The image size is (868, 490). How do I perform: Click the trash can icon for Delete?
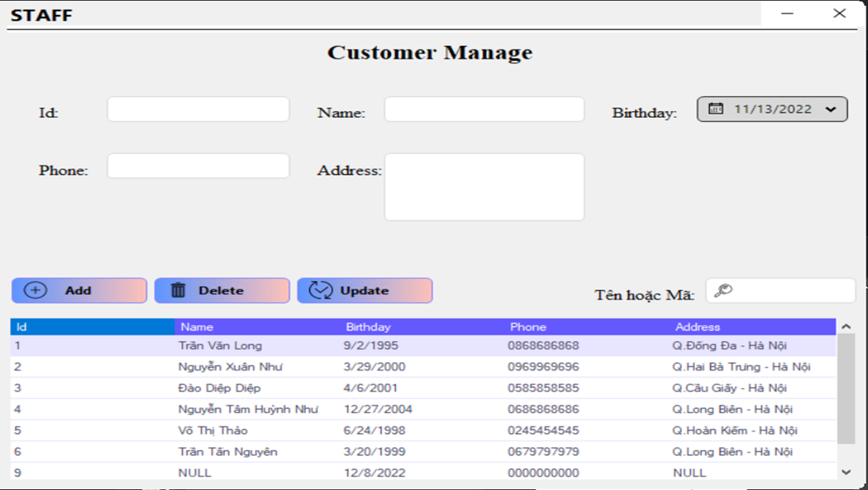[178, 290]
